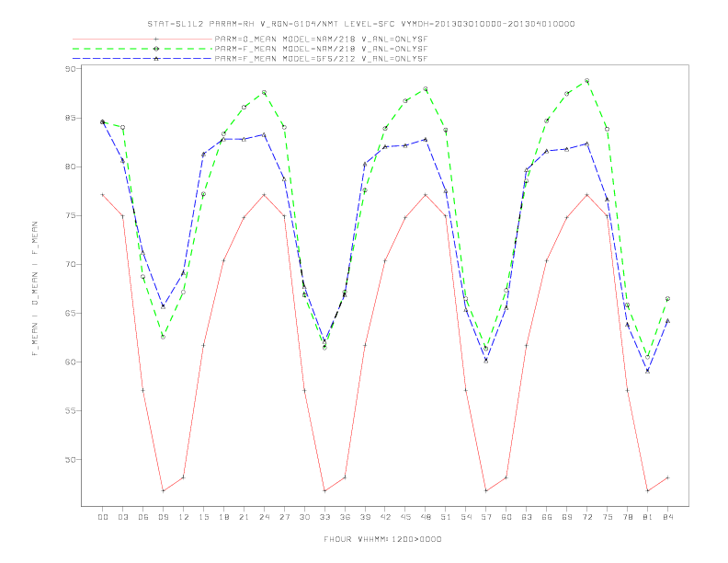
Task: Click the red O_MEAN data point at hour 09
Action: [163, 490]
